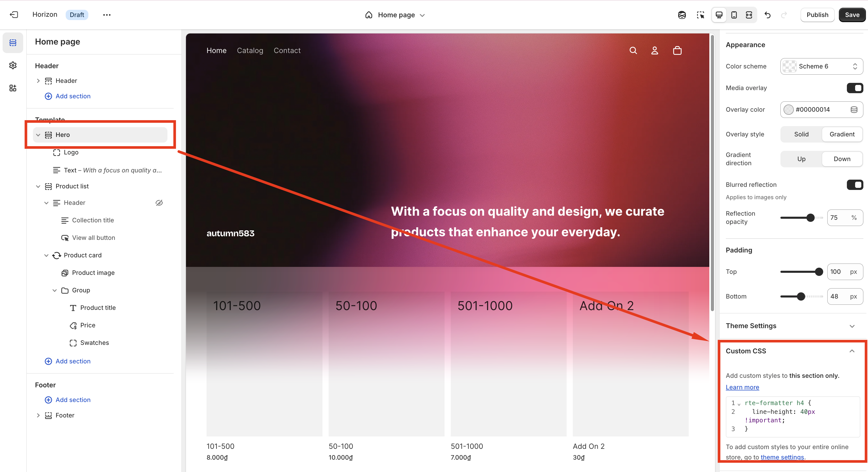Click the overlay color dynamic source icon

[854, 109]
